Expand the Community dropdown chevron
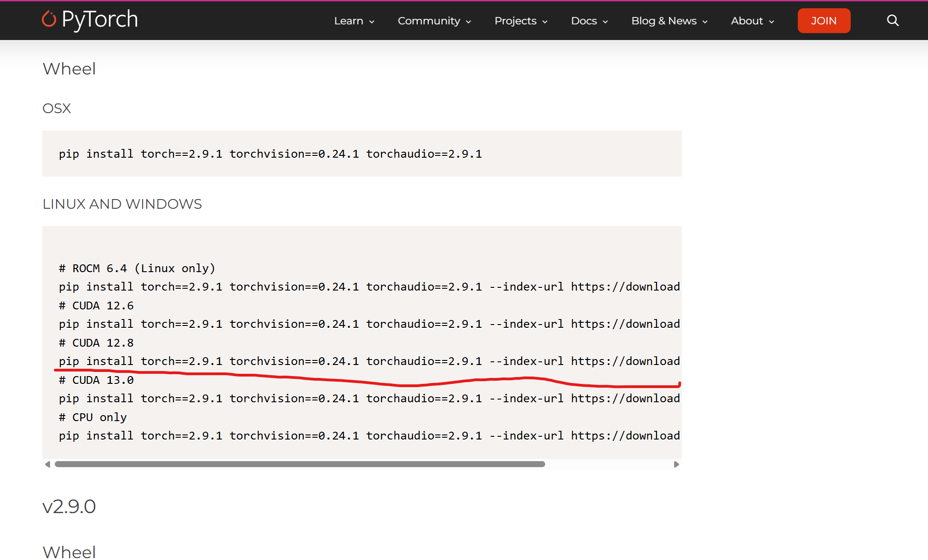This screenshot has width=928, height=560. pyautogui.click(x=468, y=22)
